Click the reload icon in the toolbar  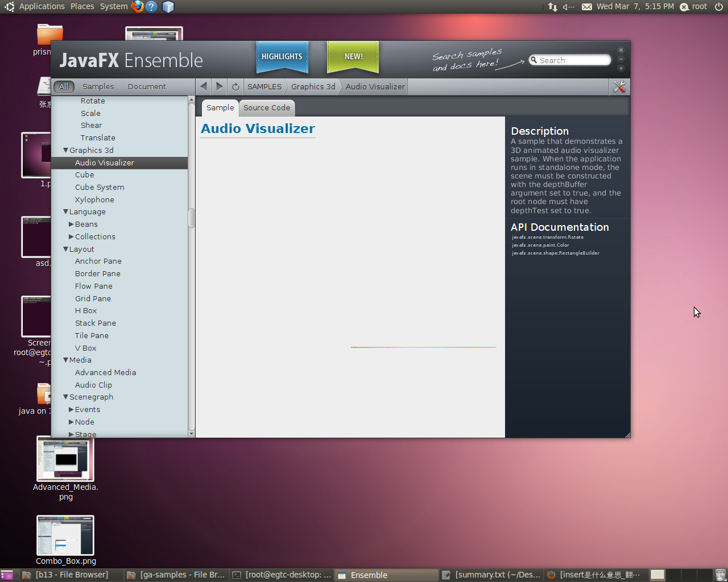pos(235,87)
